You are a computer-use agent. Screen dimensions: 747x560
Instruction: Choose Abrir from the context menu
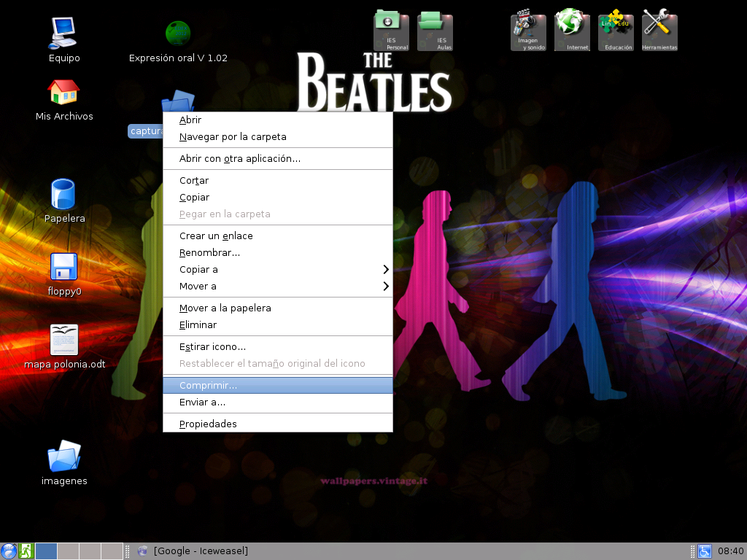278,120
